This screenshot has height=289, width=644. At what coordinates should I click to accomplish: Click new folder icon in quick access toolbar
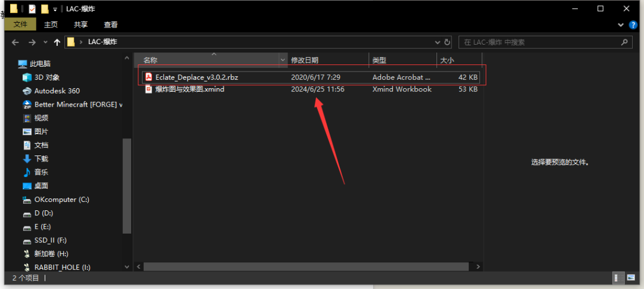point(45,8)
